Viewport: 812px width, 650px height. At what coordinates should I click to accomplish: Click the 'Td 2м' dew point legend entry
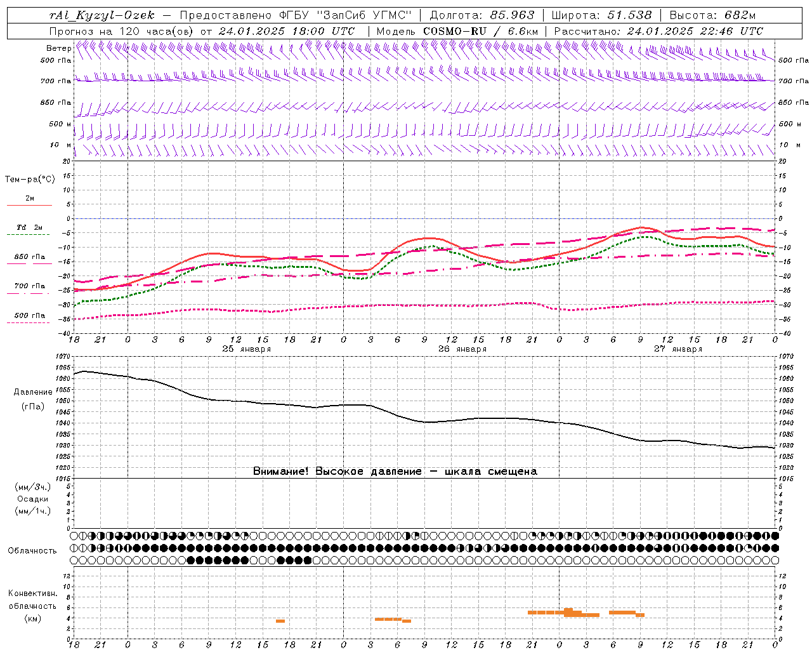[30, 227]
